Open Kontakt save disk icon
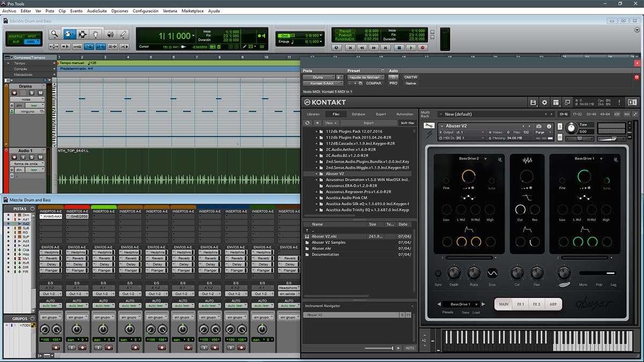644x362 pixels. coord(533,102)
